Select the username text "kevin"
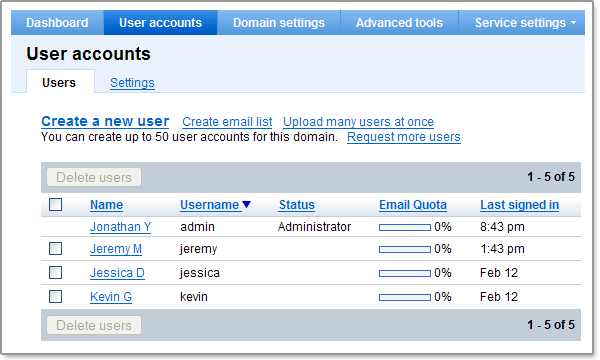Image resolution: width=600 pixels, height=360 pixels. (194, 297)
